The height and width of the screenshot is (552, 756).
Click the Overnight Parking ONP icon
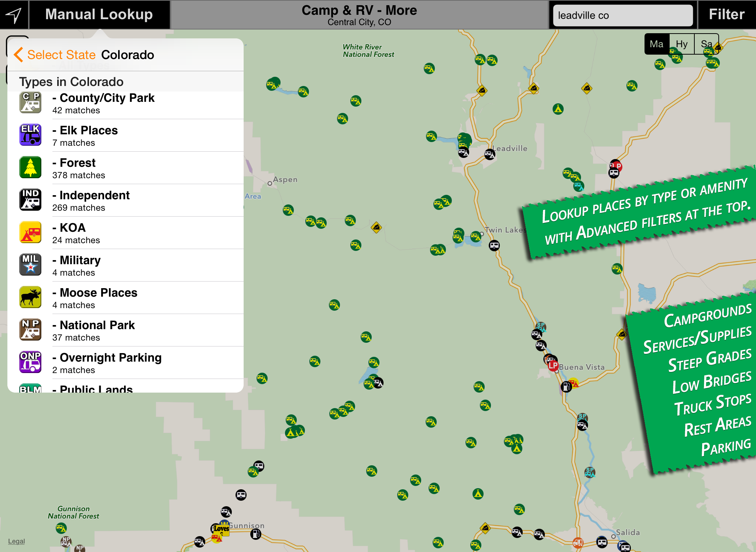pyautogui.click(x=30, y=362)
